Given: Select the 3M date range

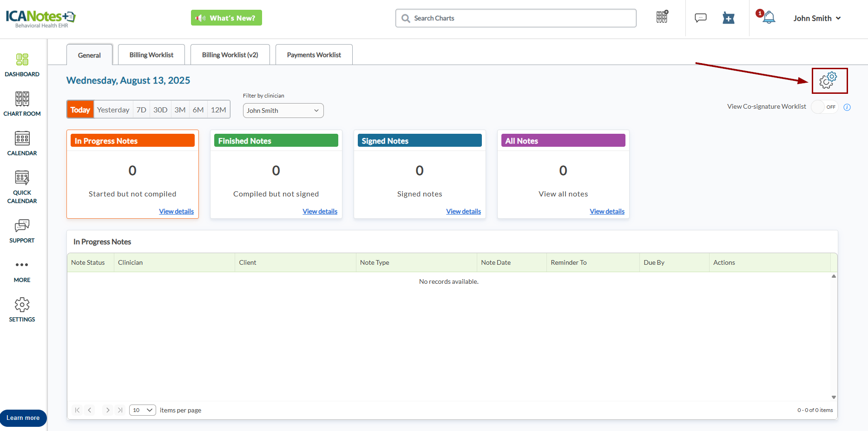Looking at the screenshot, I should click(x=180, y=110).
